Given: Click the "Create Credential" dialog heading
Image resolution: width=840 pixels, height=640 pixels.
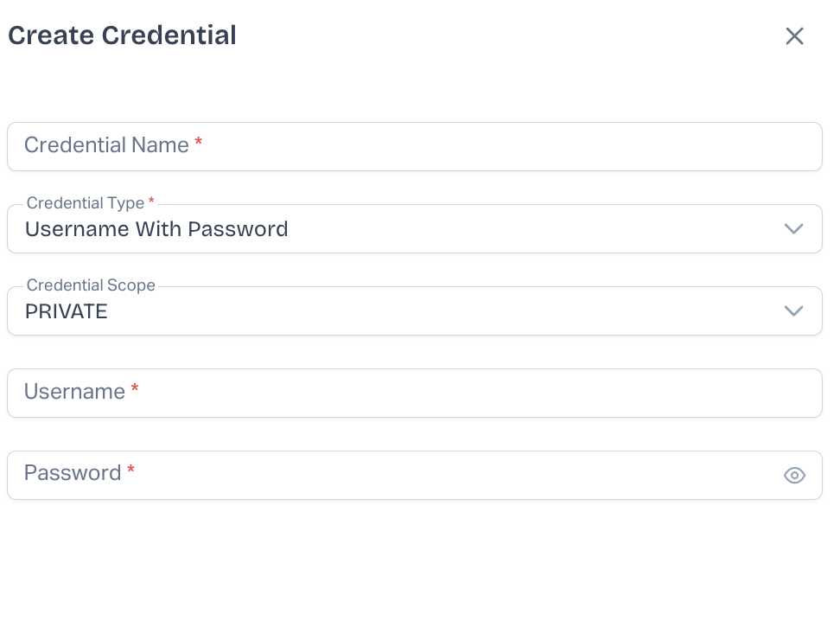Looking at the screenshot, I should tap(122, 35).
